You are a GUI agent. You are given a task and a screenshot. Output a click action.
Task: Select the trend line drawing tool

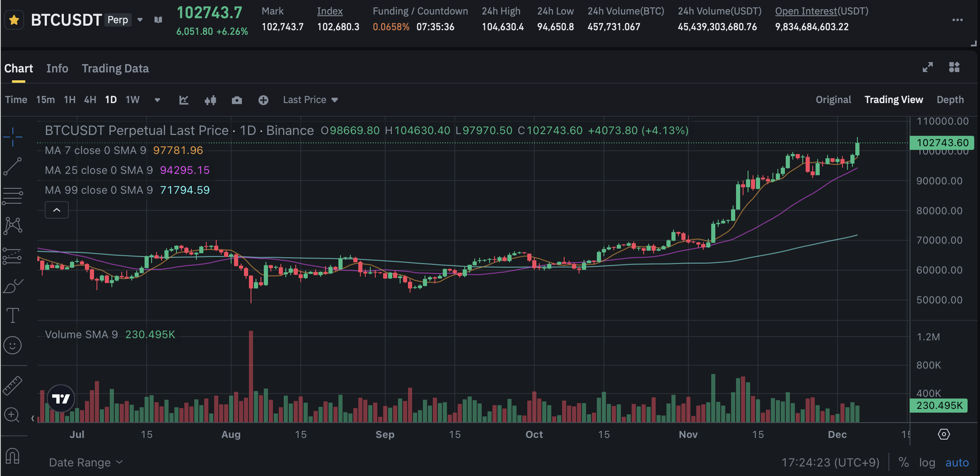point(12,166)
